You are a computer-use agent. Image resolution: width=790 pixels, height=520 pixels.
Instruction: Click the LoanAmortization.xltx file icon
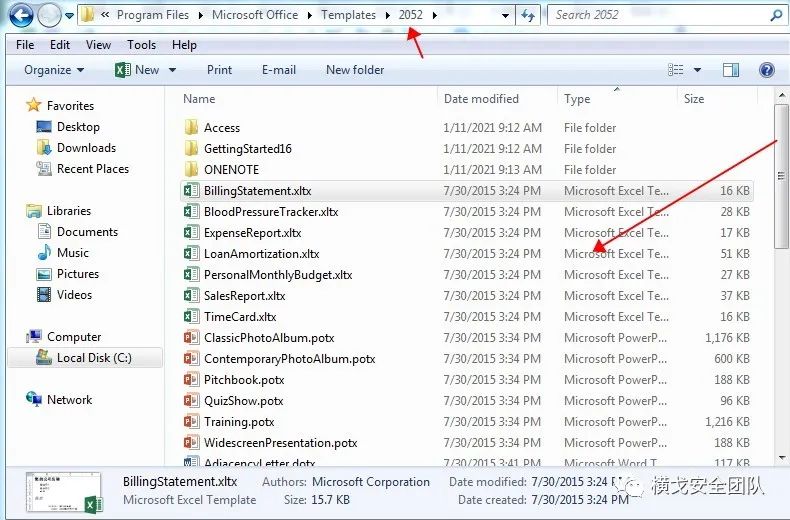click(191, 253)
